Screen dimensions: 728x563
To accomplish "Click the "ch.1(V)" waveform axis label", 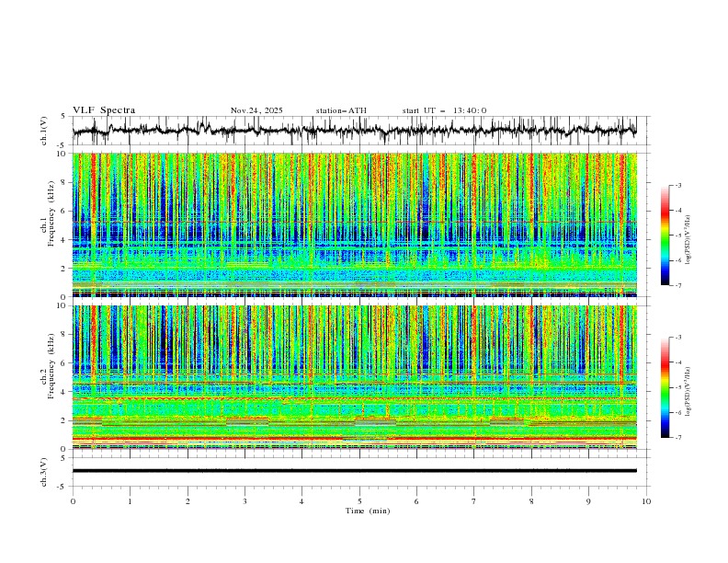I will pos(45,131).
